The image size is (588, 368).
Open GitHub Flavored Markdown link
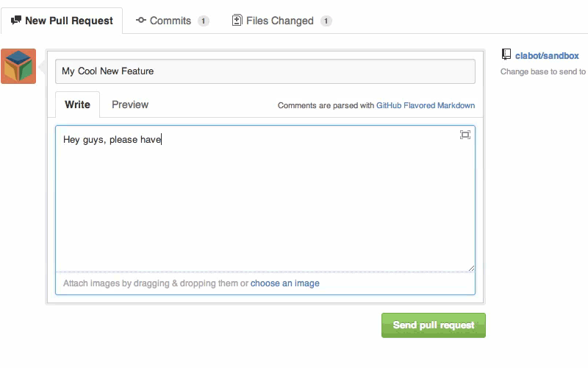[x=426, y=105]
